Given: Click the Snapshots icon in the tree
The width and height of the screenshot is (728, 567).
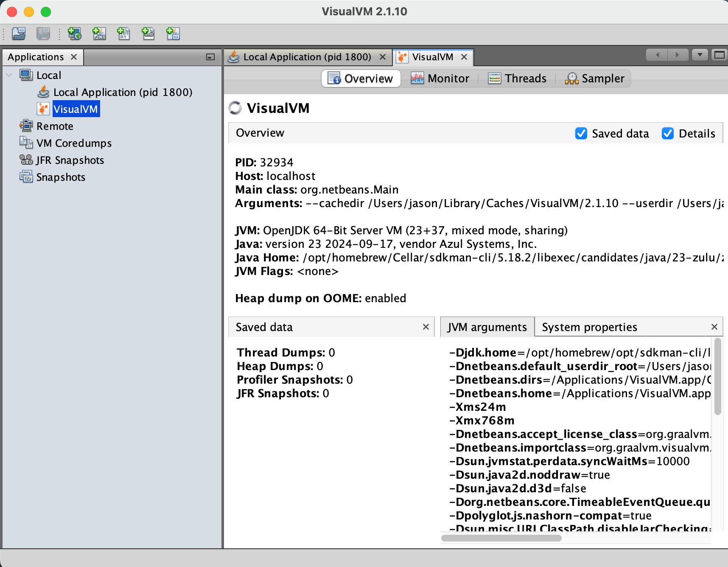Looking at the screenshot, I should tap(26, 177).
